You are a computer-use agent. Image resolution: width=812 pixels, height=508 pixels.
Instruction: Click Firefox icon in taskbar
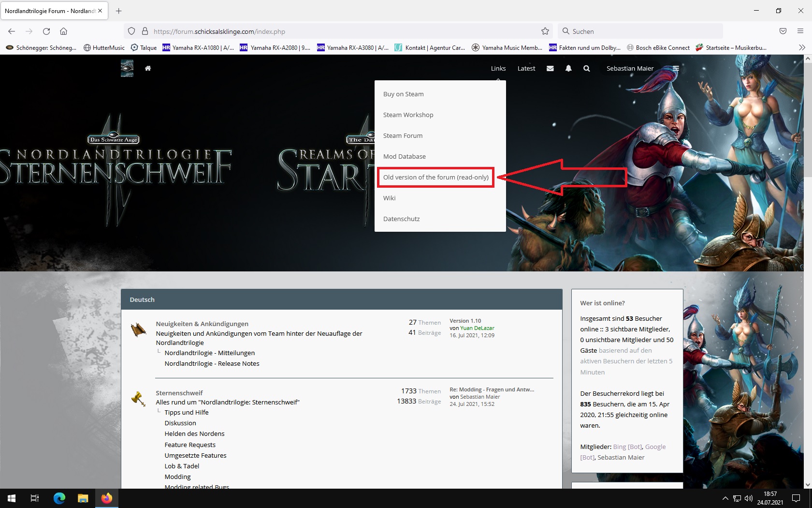click(x=107, y=498)
